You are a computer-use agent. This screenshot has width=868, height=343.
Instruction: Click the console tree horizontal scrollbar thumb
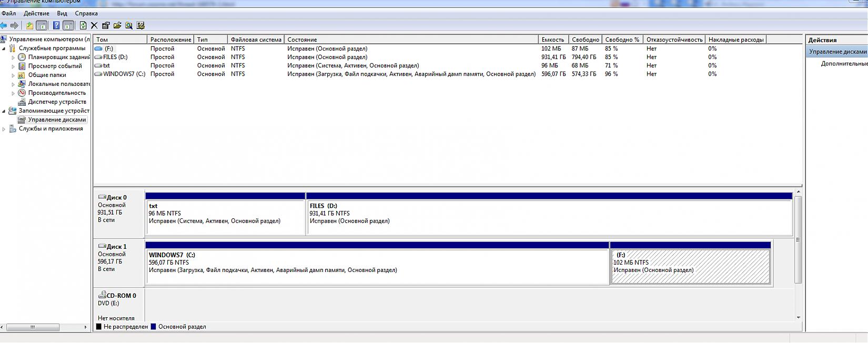tap(33, 327)
